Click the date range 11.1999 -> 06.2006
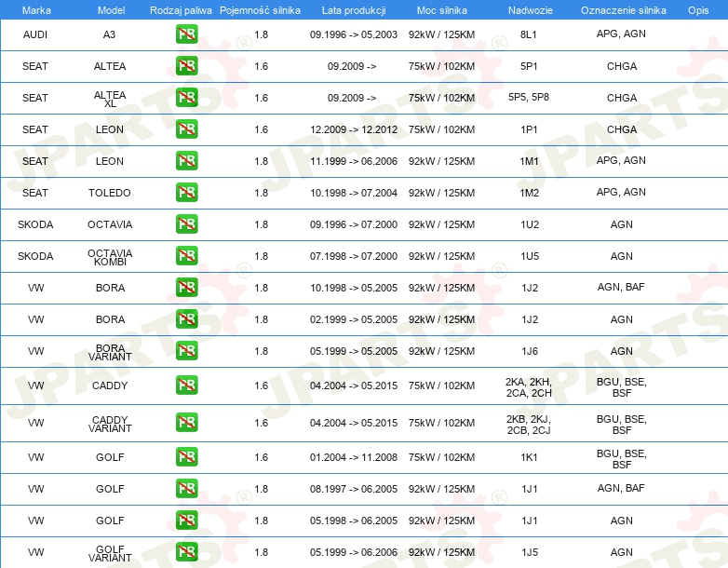 (x=354, y=161)
